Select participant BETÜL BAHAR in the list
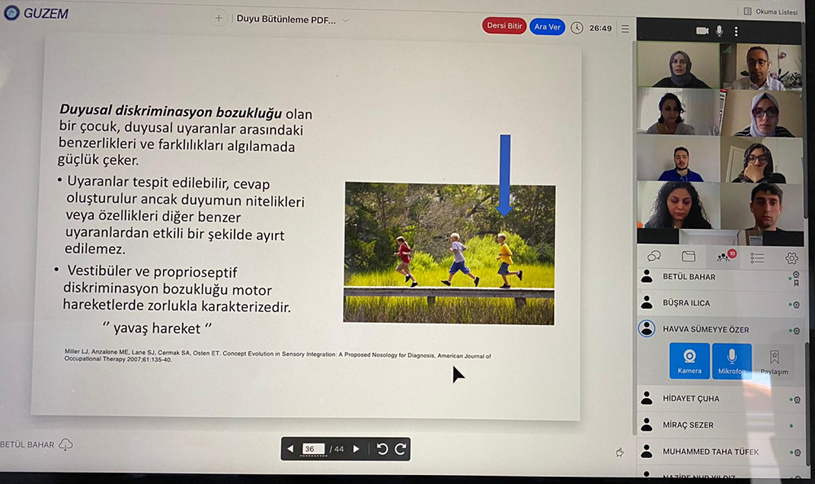Viewport: 815px width, 484px height. (x=720, y=278)
